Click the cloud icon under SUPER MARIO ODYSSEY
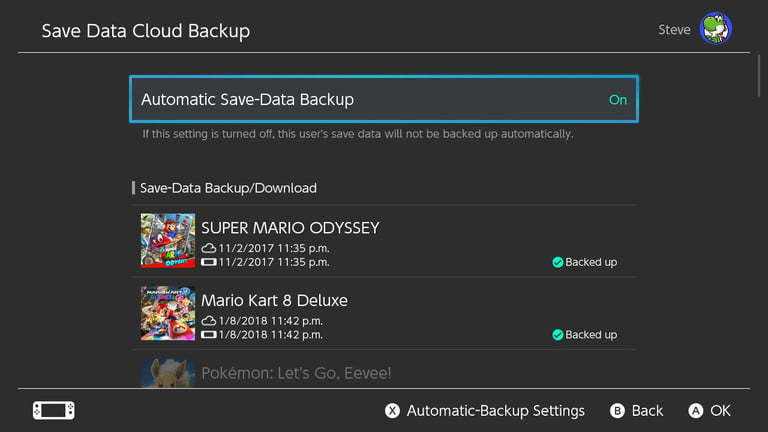 (x=209, y=248)
